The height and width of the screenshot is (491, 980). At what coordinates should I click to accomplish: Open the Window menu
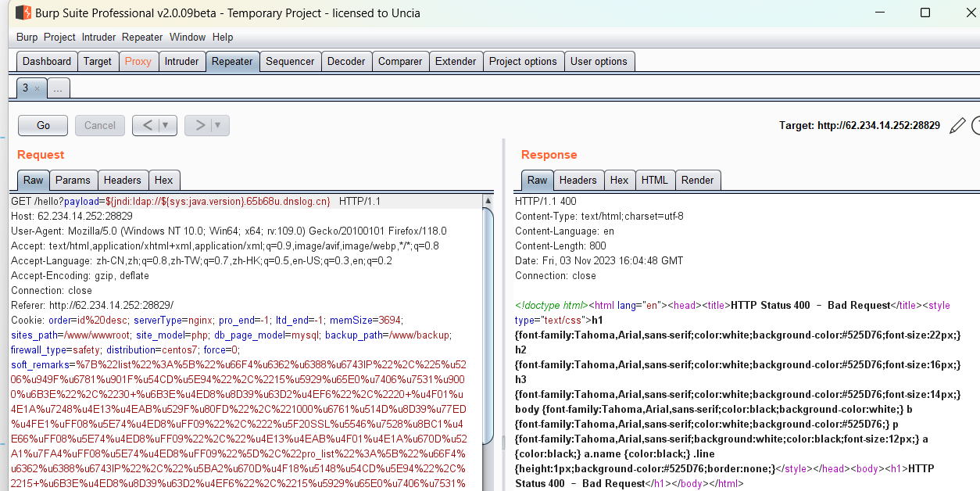pyautogui.click(x=188, y=37)
